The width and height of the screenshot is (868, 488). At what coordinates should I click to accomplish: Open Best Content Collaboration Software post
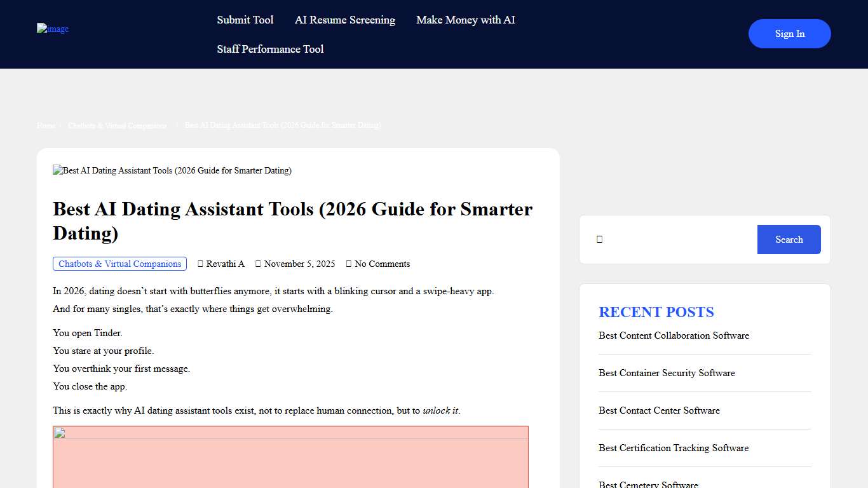(x=674, y=335)
